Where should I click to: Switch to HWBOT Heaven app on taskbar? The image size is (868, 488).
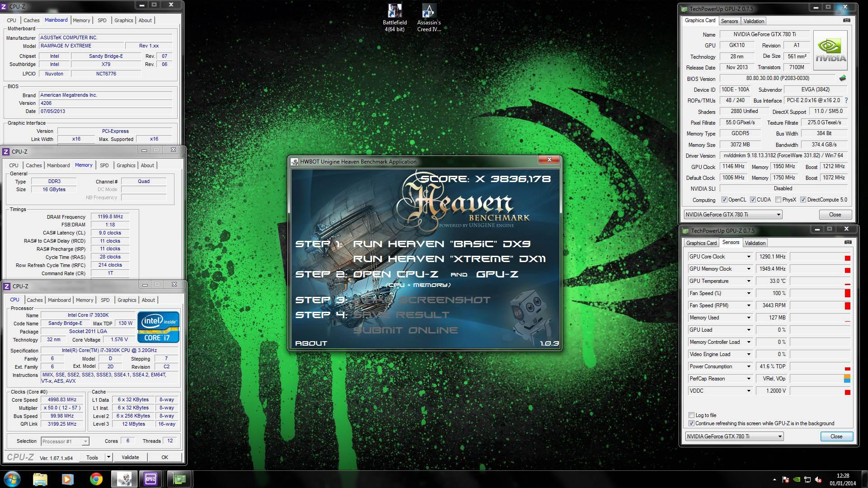click(x=124, y=479)
